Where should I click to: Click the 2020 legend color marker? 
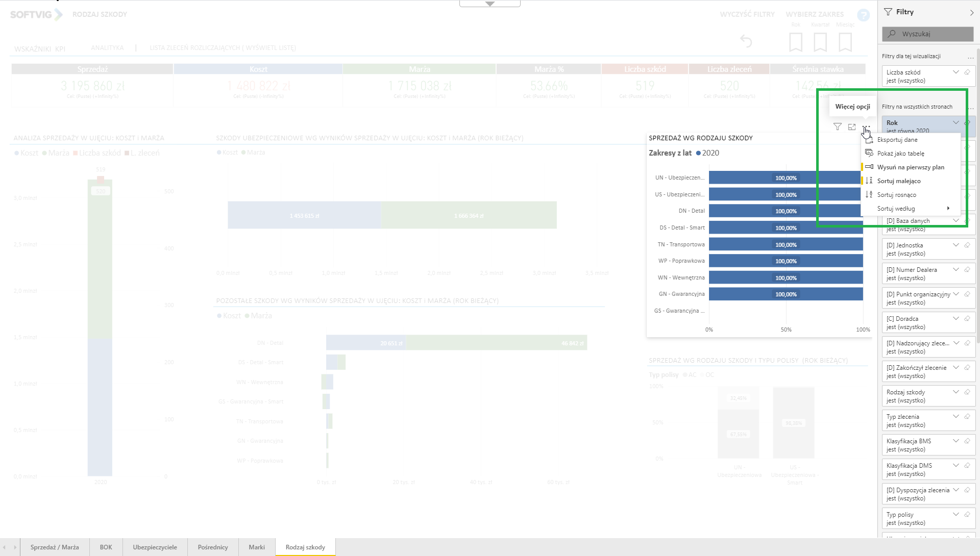pyautogui.click(x=698, y=153)
